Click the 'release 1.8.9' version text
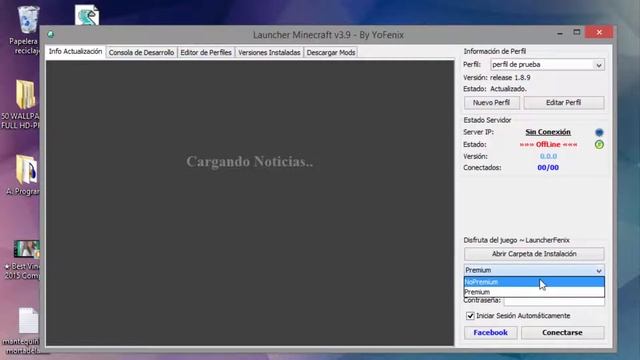 pyautogui.click(x=510, y=78)
